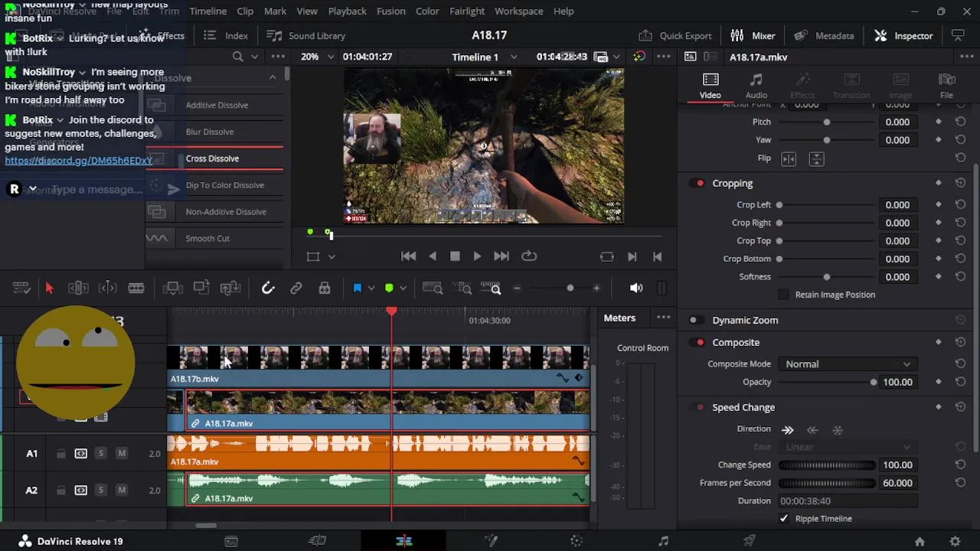Image resolution: width=980 pixels, height=551 pixels.
Task: Switch to the Inspector Audio tab
Action: [756, 86]
